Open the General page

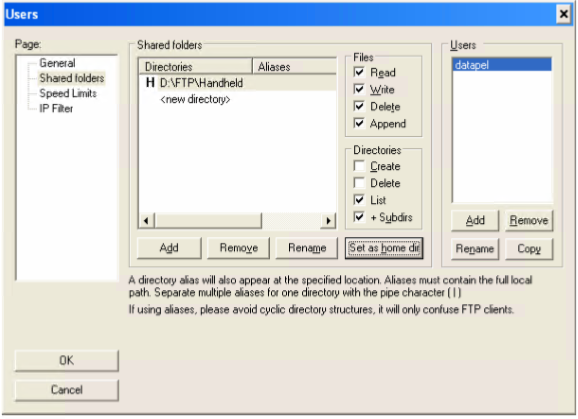point(57,63)
